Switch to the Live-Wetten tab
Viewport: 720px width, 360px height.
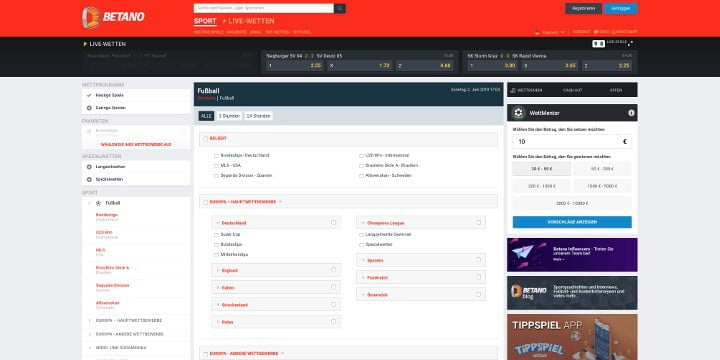pyautogui.click(x=248, y=21)
